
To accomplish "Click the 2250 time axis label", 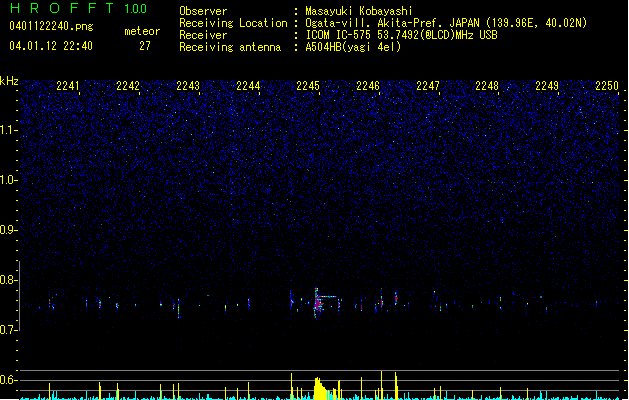I will click(607, 86).
